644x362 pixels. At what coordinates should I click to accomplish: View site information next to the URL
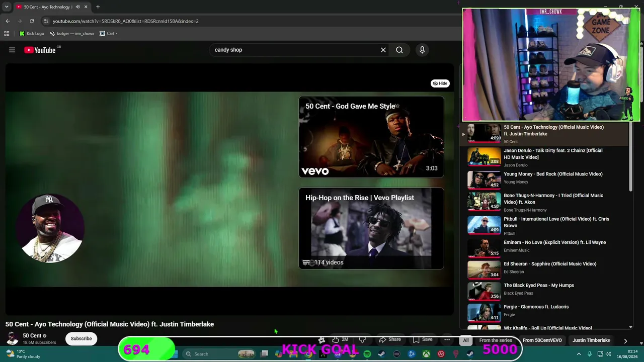tap(46, 21)
